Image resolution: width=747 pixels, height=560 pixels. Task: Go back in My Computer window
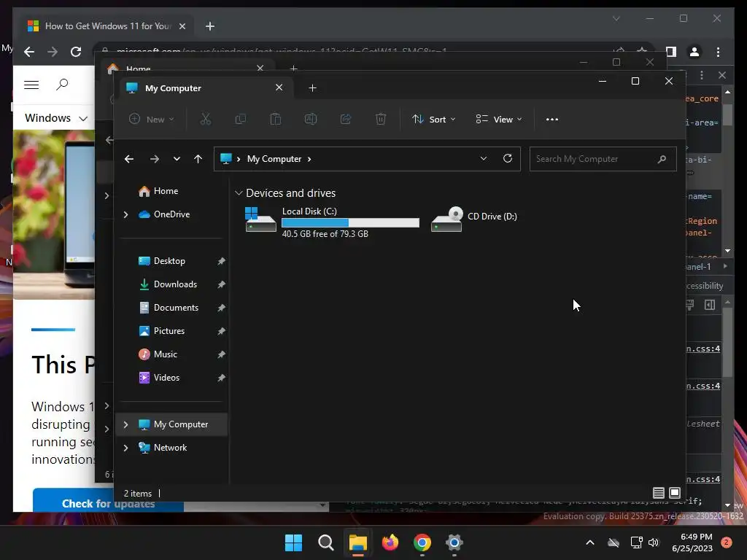coord(129,159)
